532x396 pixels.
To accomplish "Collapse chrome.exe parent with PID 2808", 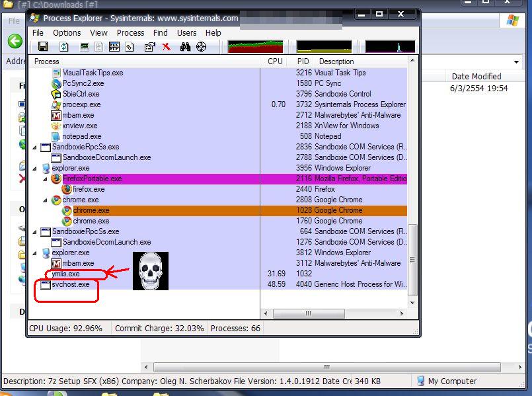I will (45, 200).
